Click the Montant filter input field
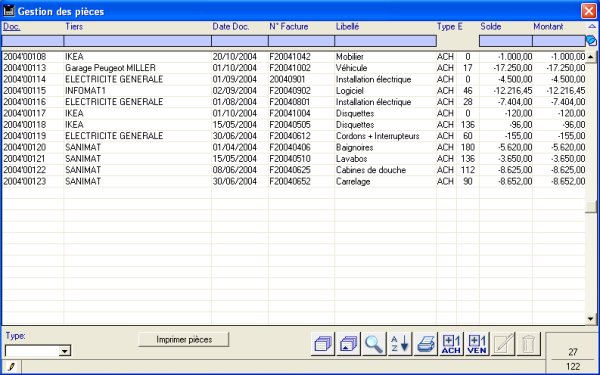The height and width of the screenshot is (375, 600). click(x=559, y=41)
